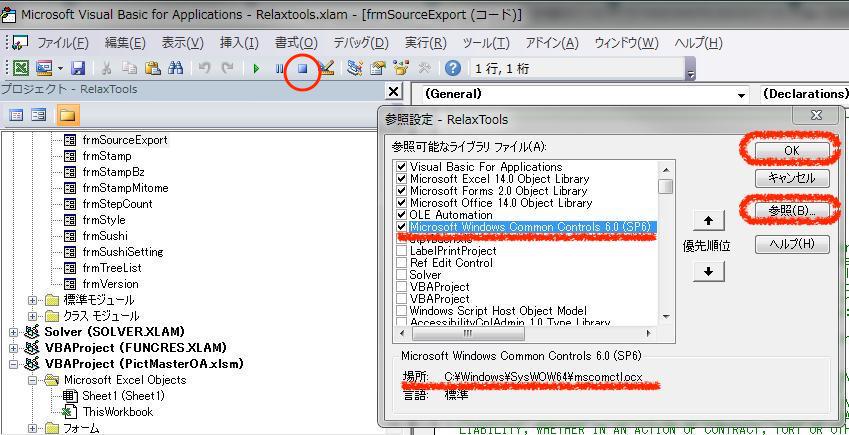Check the Ref Edit Control reference
The width and height of the screenshot is (849, 435).
coord(401,263)
